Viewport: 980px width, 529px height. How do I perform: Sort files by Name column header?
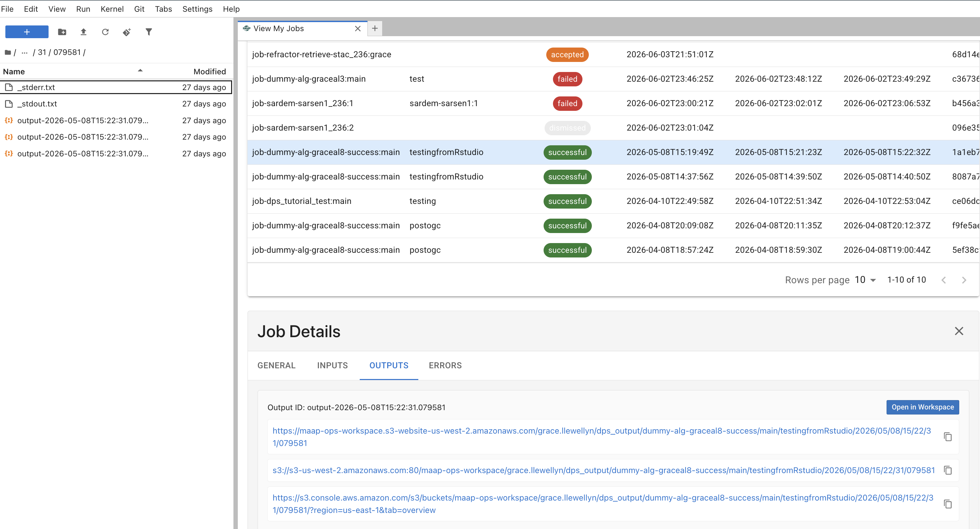72,72
